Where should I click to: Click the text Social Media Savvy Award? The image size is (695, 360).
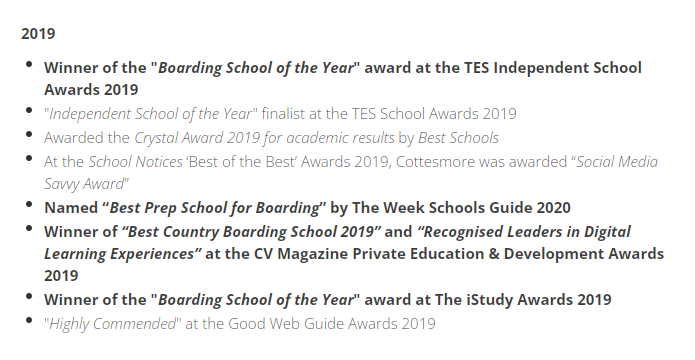351,172
